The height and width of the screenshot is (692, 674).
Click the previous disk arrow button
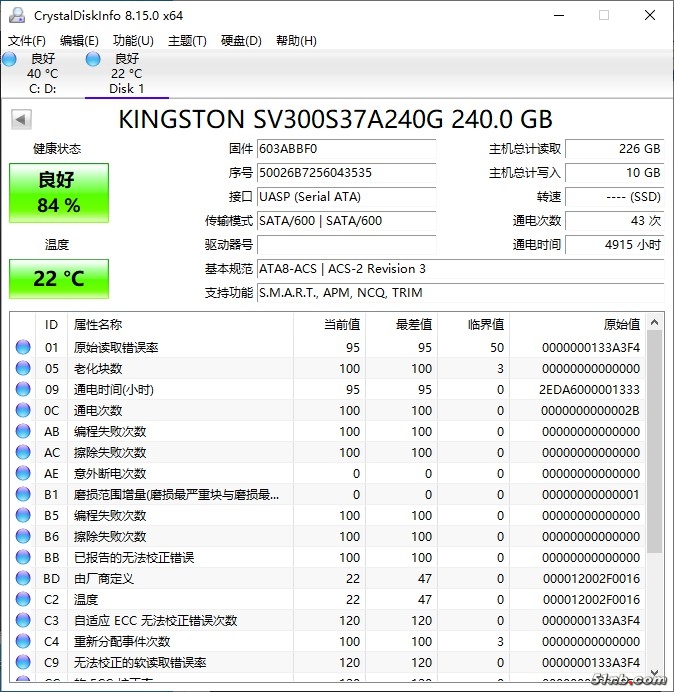point(20,120)
